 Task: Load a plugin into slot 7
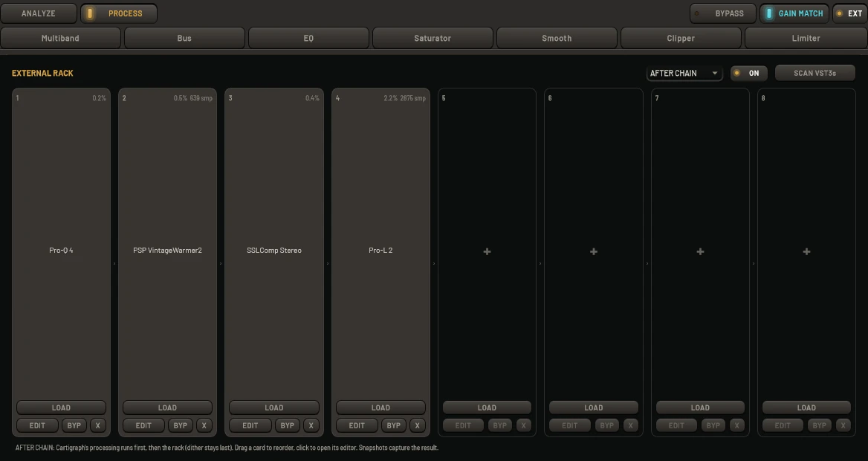(700, 407)
